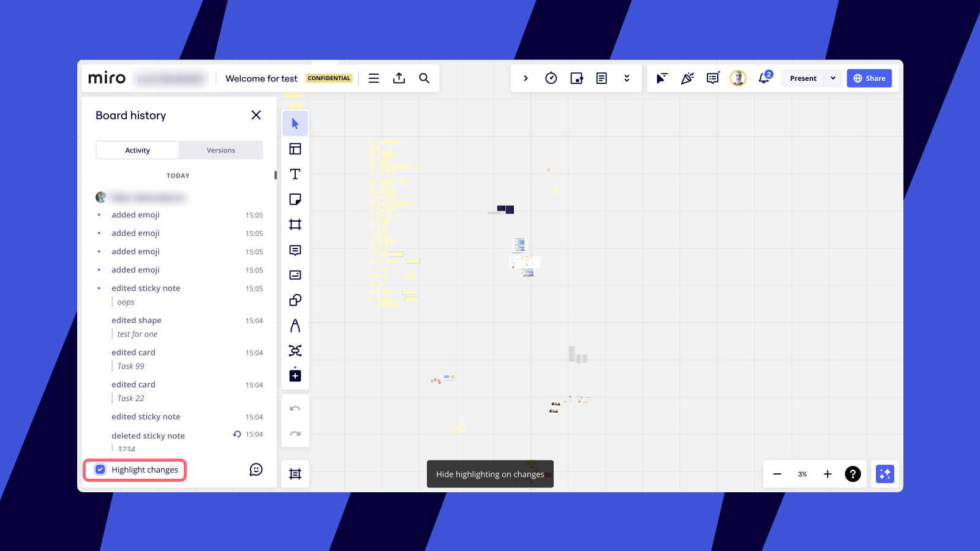Image resolution: width=980 pixels, height=551 pixels.
Task: Switch to the Versions tab
Action: point(221,151)
